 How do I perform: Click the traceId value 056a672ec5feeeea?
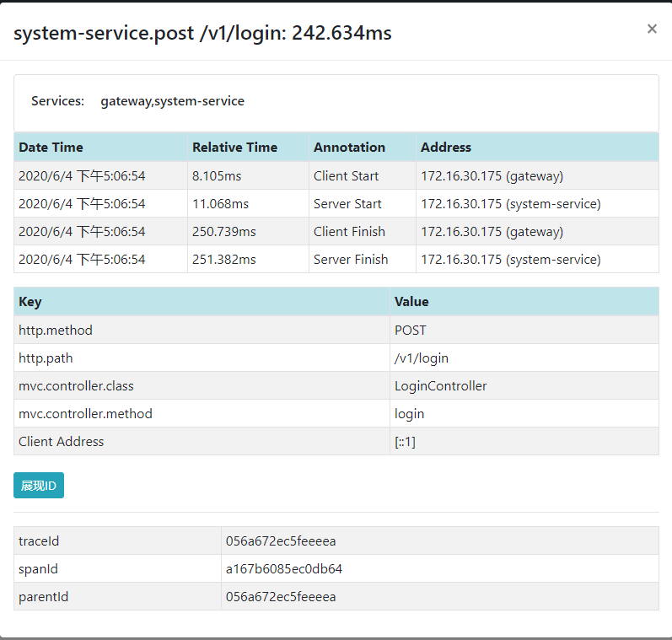281,541
